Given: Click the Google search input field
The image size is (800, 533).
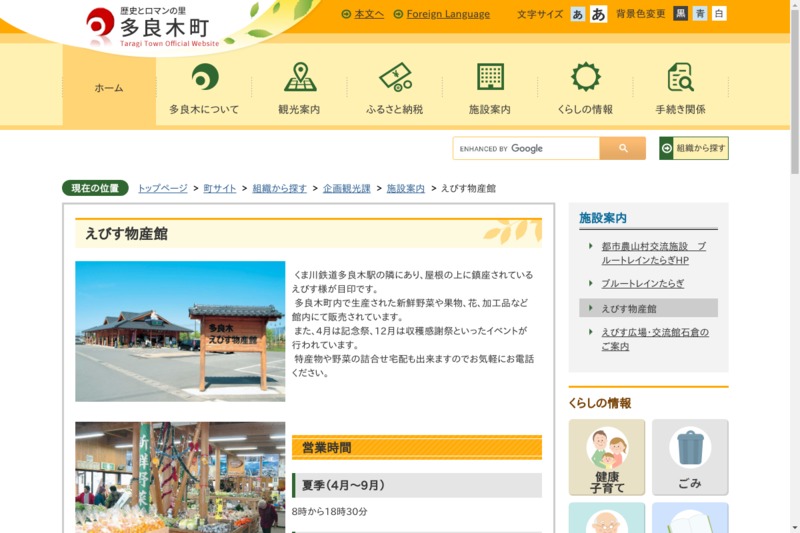Looking at the screenshot, I should click(525, 149).
